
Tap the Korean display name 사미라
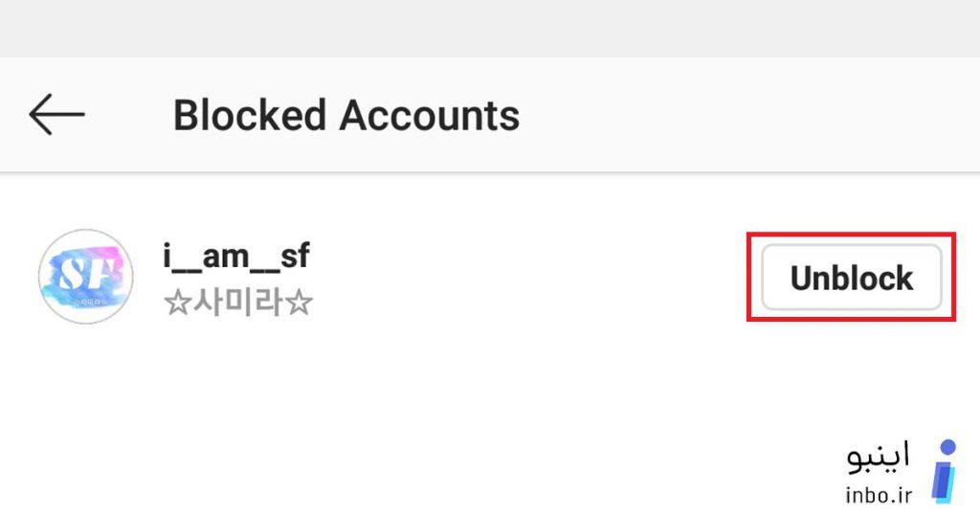tap(238, 303)
